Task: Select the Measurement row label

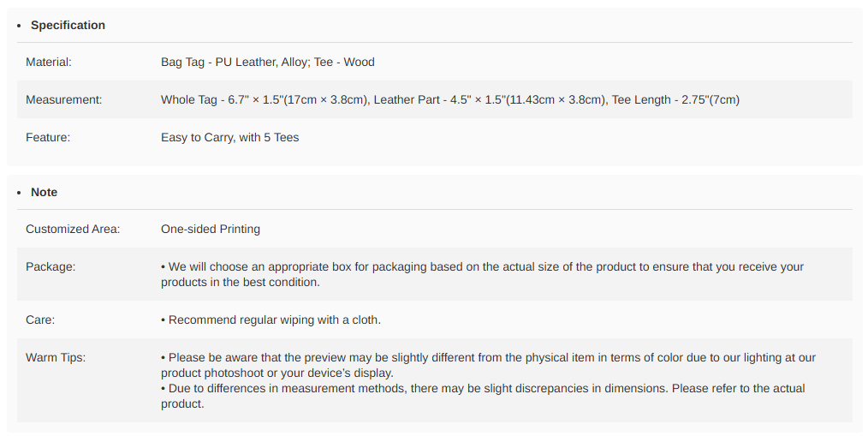Action: pos(63,99)
